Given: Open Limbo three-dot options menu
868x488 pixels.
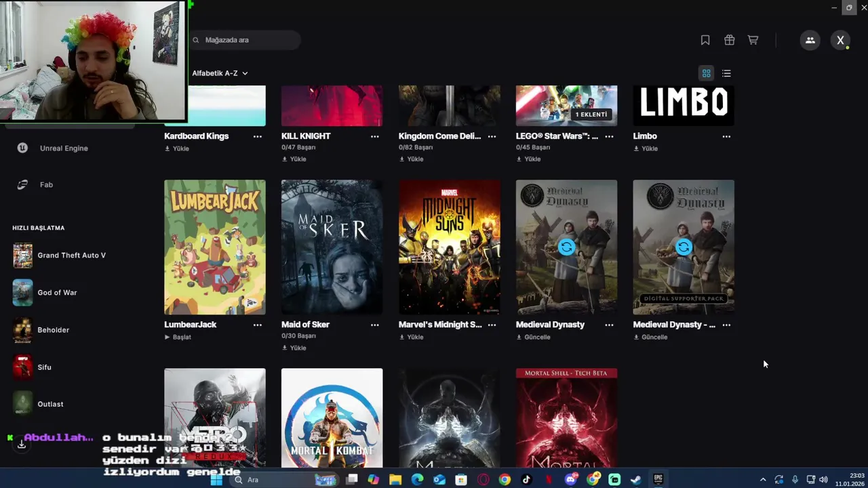Looking at the screenshot, I should coord(726,136).
